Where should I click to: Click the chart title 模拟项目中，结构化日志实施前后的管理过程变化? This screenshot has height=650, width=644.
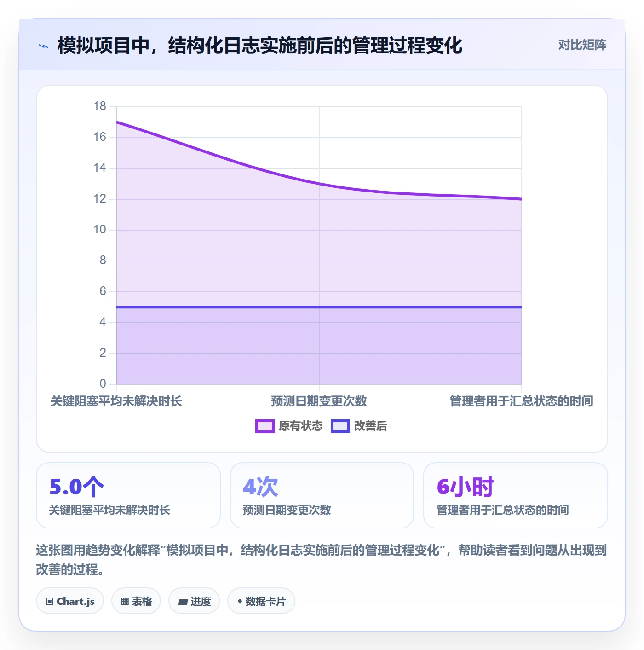coord(260,46)
